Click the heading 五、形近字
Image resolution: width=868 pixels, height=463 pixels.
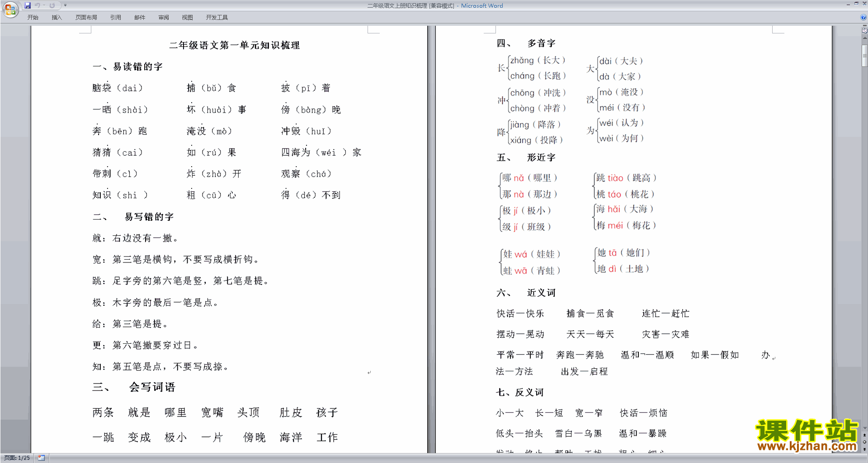526,158
